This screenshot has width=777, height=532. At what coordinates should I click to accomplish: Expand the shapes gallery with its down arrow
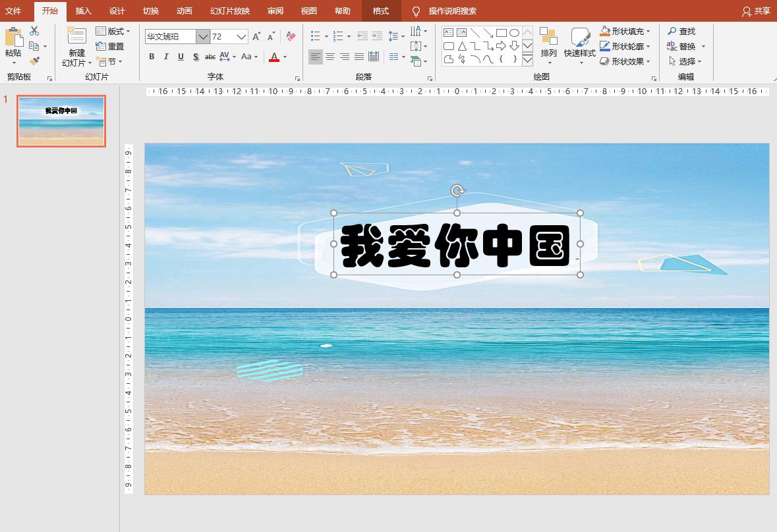[527, 59]
